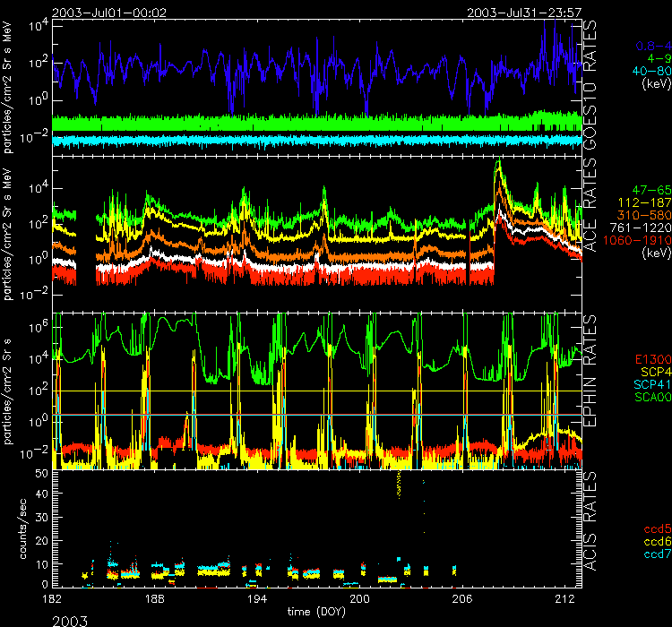Select the yellow 112-187 ACE legend label
The width and height of the screenshot is (672, 627).
646,205
